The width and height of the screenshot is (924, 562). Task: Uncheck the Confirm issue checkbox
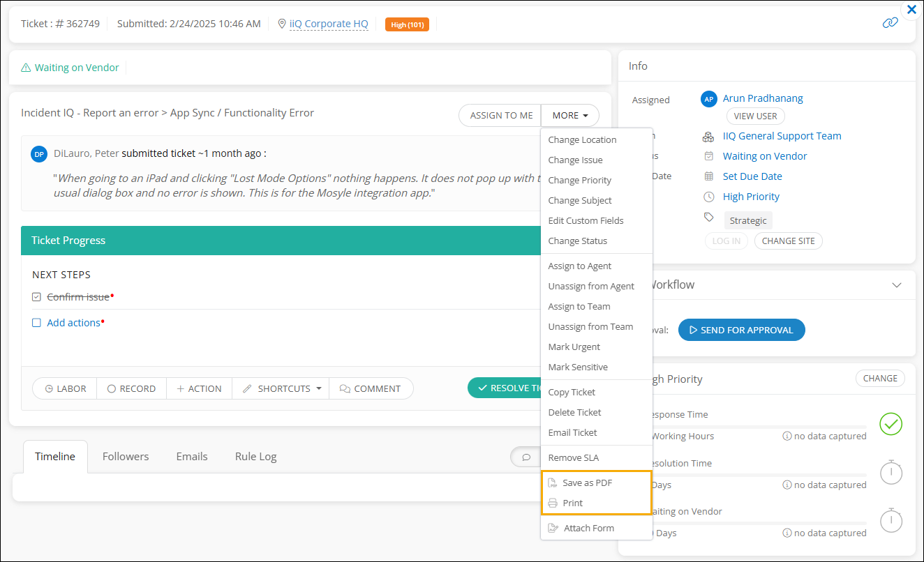coord(37,297)
